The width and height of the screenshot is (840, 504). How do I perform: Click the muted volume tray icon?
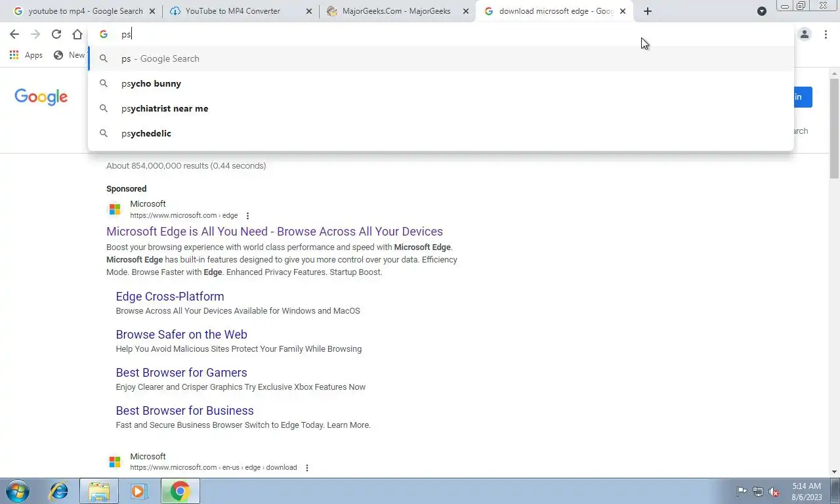[x=774, y=492]
